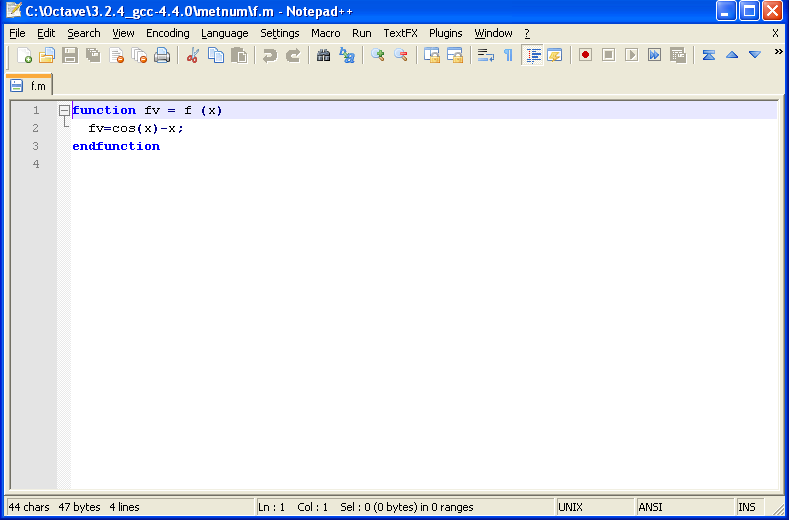
Task: Open the Encoding menu
Action: pyautogui.click(x=168, y=33)
